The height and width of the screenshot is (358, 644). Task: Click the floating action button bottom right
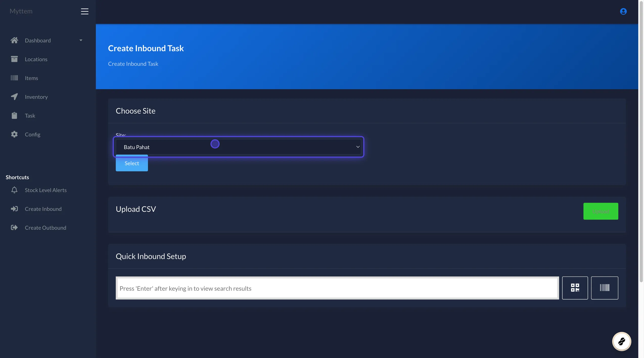[x=622, y=341]
